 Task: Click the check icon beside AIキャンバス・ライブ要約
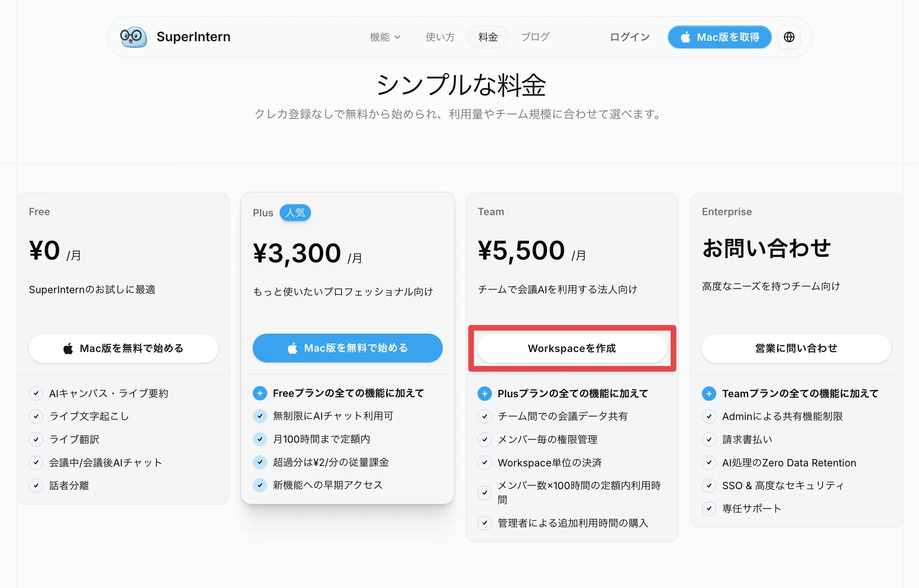click(x=36, y=393)
